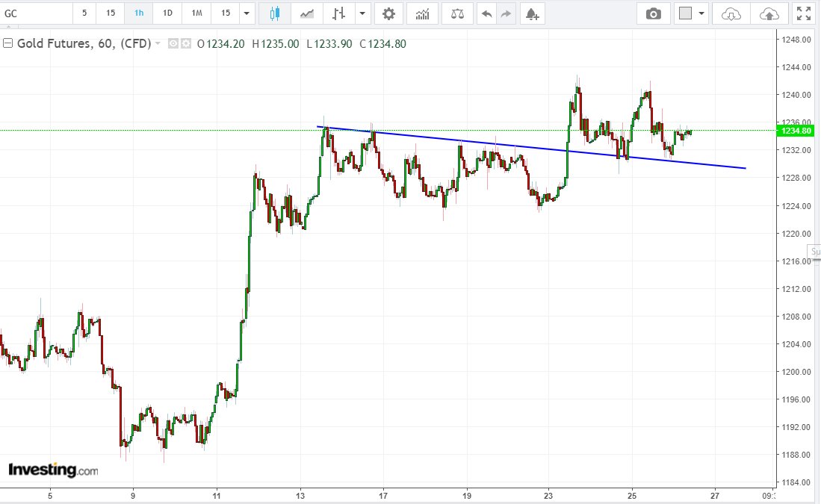This screenshot has width=821, height=504.
Task: Click the L1233.90 low value
Action: (x=329, y=44)
